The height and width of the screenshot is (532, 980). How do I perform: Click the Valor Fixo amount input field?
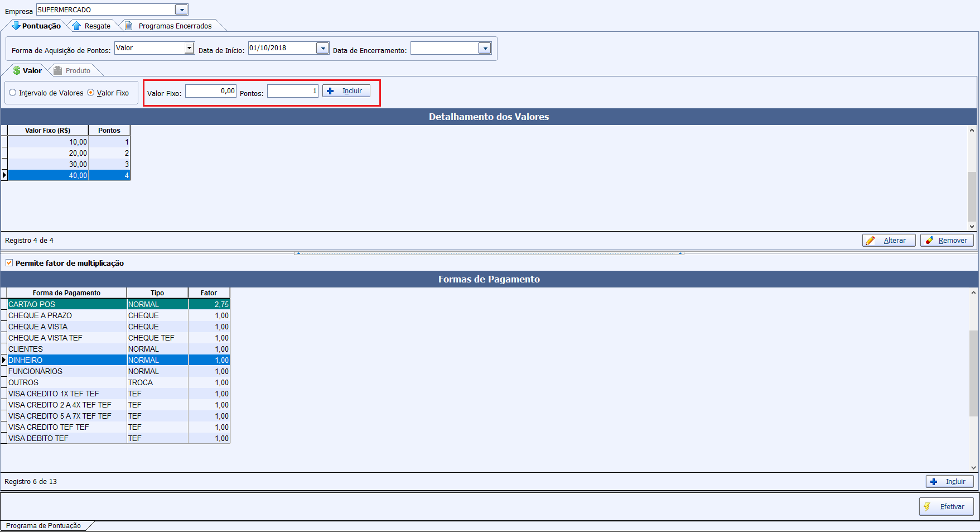211,91
